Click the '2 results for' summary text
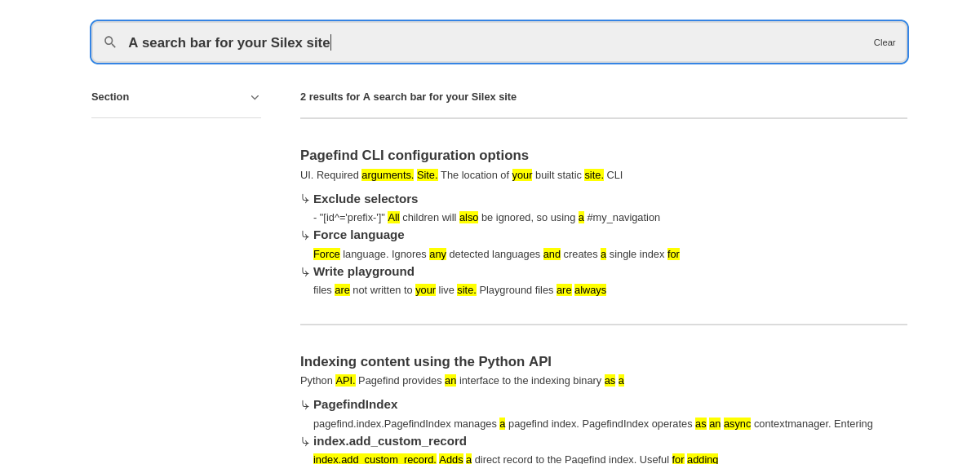Viewport: 980px width, 464px height. 408,97
